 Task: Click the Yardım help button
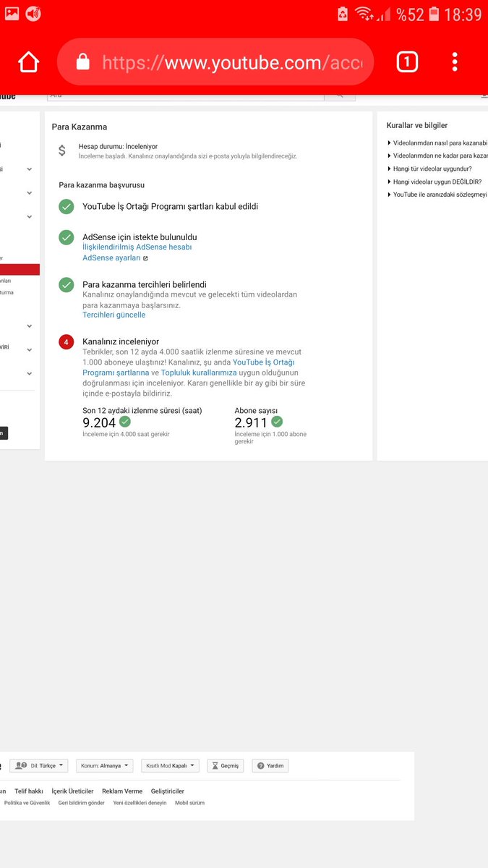click(270, 765)
